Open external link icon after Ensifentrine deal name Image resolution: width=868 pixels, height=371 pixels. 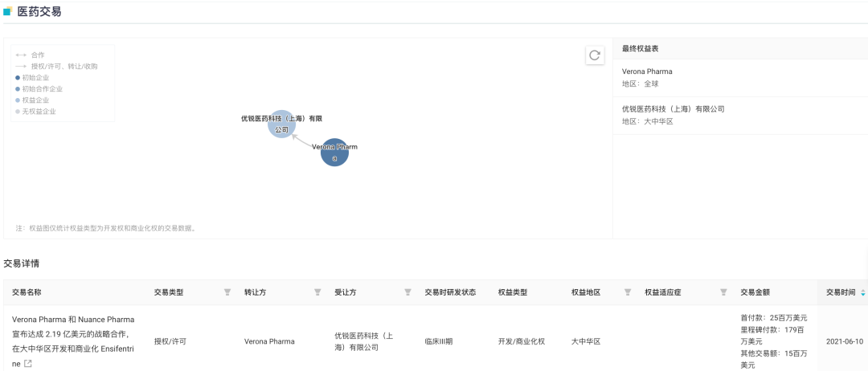(28, 363)
